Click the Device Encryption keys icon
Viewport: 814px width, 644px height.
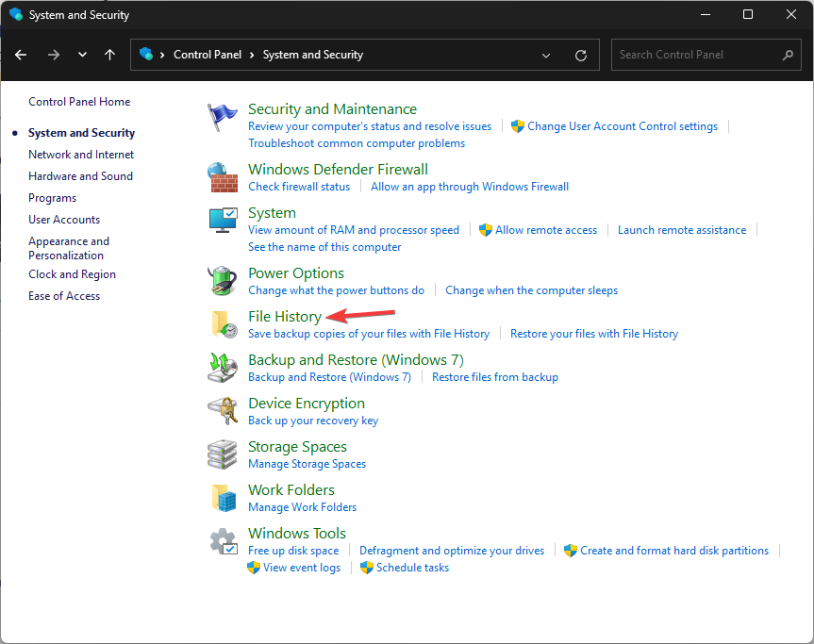coord(223,411)
